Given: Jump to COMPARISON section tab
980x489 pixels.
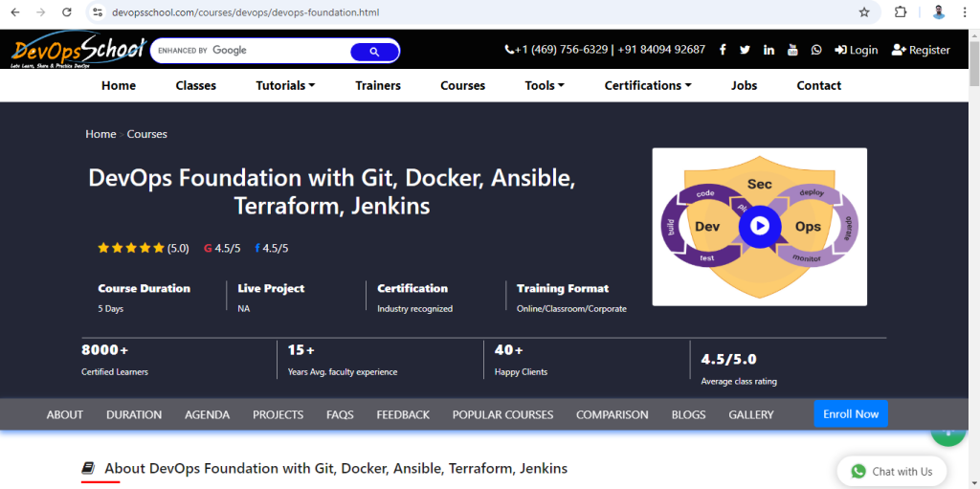Looking at the screenshot, I should pyautogui.click(x=612, y=414).
